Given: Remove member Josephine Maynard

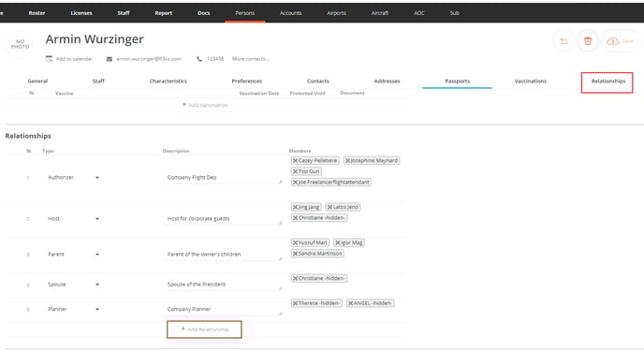Looking at the screenshot, I should 347,161.
